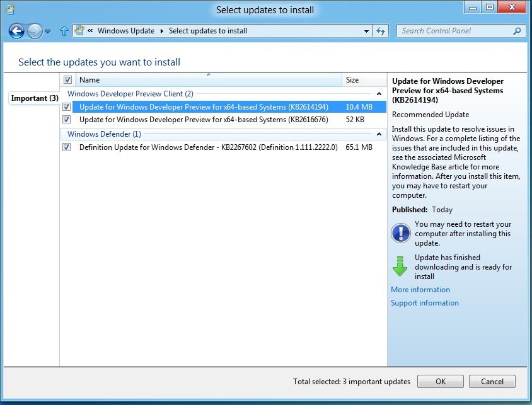Uncheck the KB2616676 update checkbox
Screen dimensions: 532x405
(67, 119)
